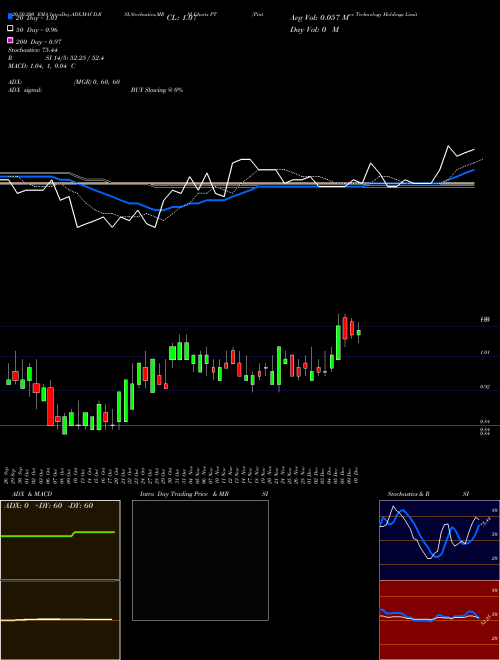The image size is (500, 660).
Task: Click the 1.01 price axis label
Action: tap(484, 352)
